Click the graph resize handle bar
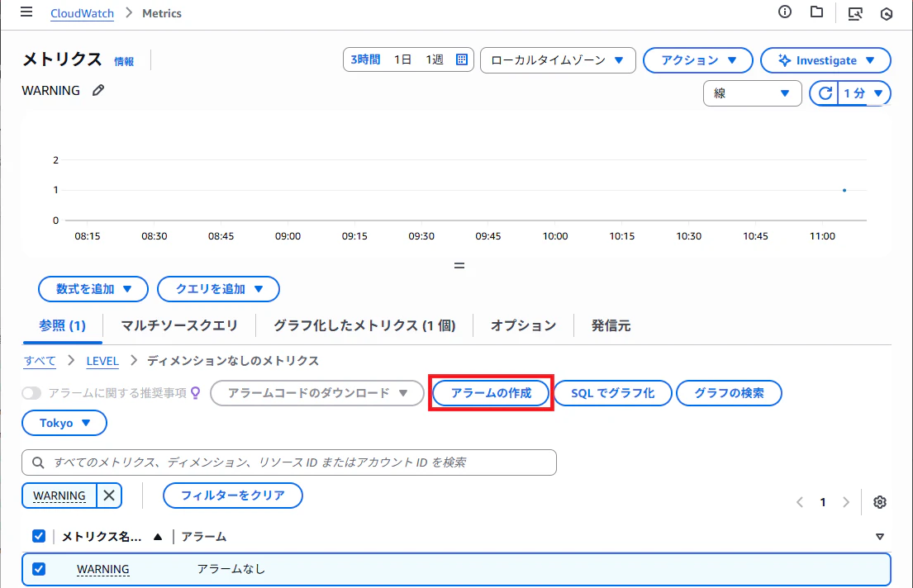Screen dimensions: 913x588 pos(459,265)
